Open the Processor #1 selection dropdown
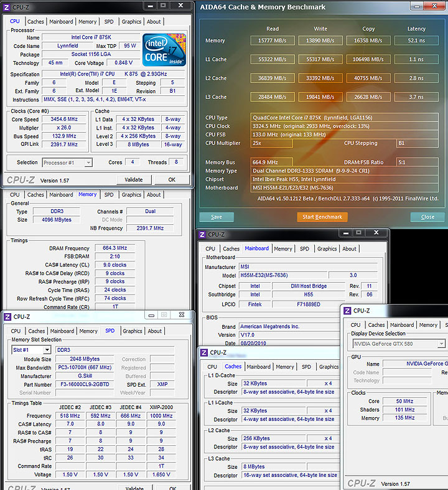Viewport: 448px width, 490px height. (88, 163)
